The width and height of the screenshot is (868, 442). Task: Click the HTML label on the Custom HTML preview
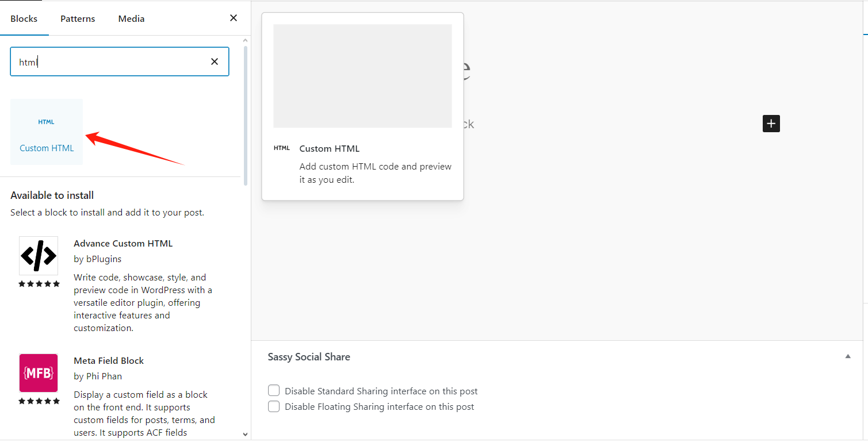pyautogui.click(x=282, y=148)
